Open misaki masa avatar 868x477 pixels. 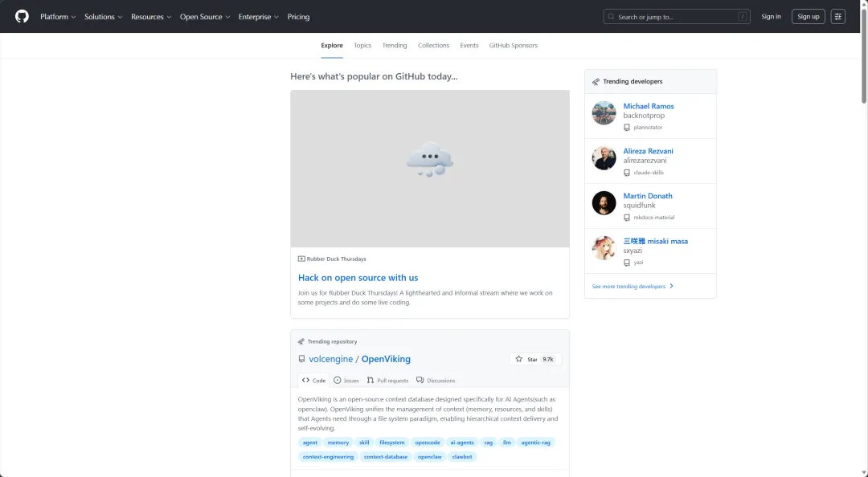pos(604,248)
